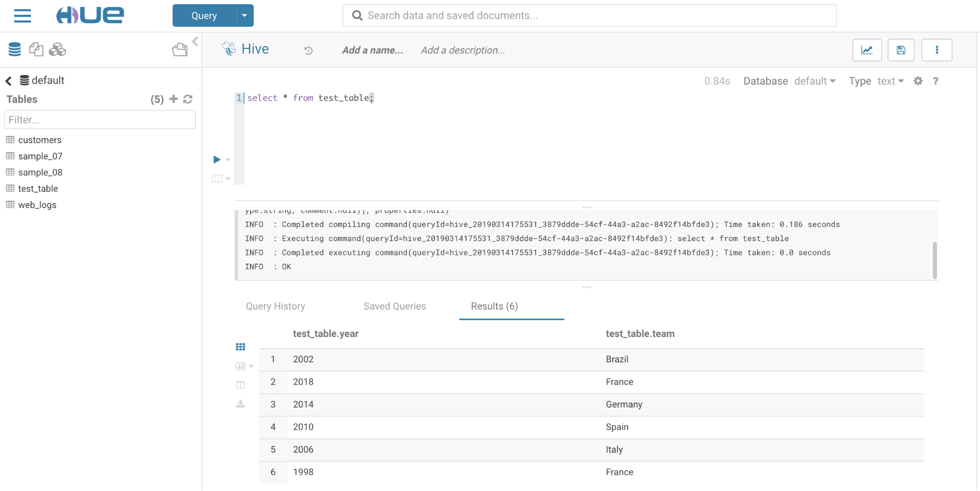980x491 pixels.
Task: Open the hamburger main menu
Action: coord(23,16)
